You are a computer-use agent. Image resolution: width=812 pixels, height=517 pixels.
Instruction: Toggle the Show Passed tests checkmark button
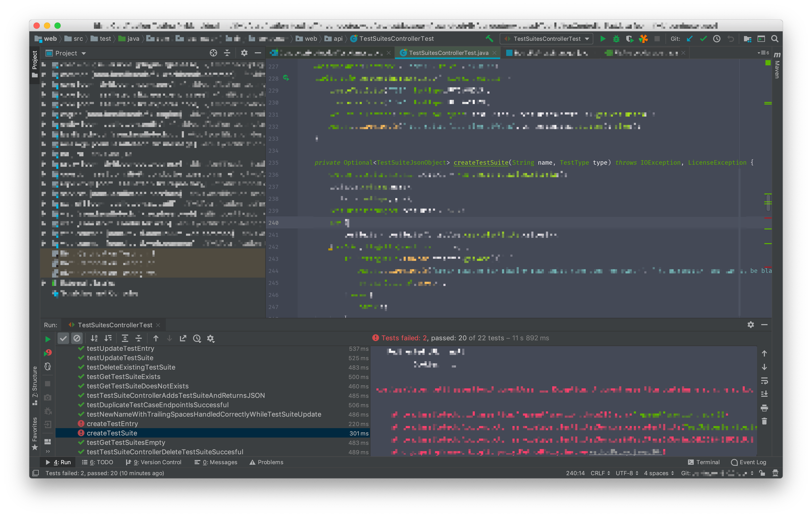63,338
